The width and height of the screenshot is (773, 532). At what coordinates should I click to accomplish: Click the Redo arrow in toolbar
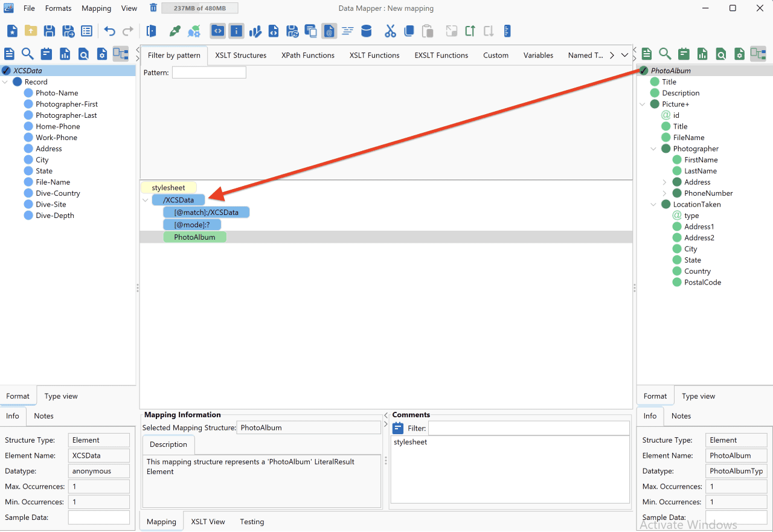(x=128, y=31)
